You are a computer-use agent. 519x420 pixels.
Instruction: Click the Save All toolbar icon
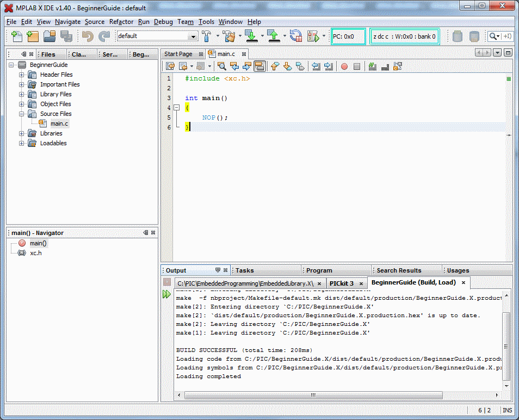pyautogui.click(x=66, y=36)
